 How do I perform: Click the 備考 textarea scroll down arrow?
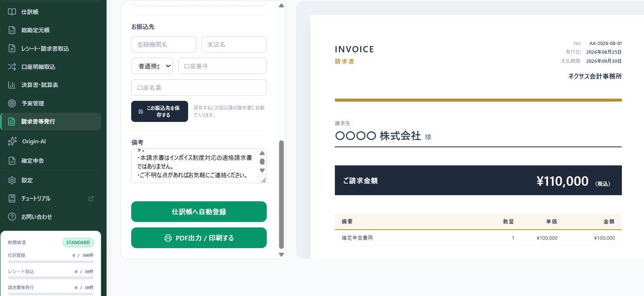pos(262,170)
